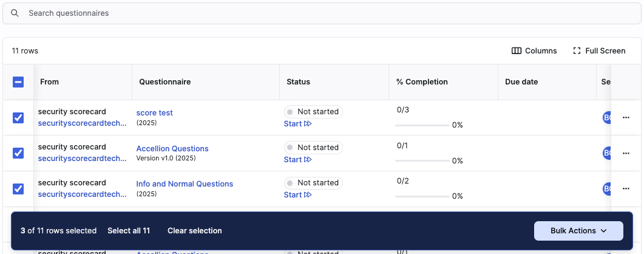Open sender domain link in Accellion Questions row
This screenshot has width=644, height=254.
tap(82, 159)
